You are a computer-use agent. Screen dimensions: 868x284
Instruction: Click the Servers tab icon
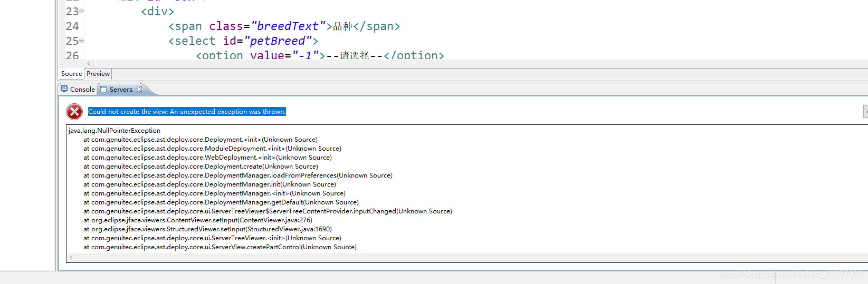103,89
